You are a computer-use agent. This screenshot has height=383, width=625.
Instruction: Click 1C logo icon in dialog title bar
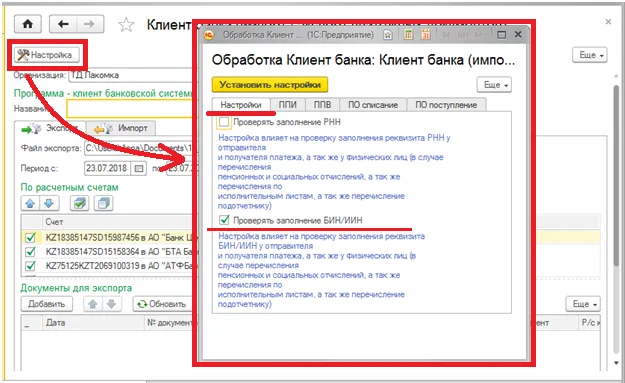209,35
